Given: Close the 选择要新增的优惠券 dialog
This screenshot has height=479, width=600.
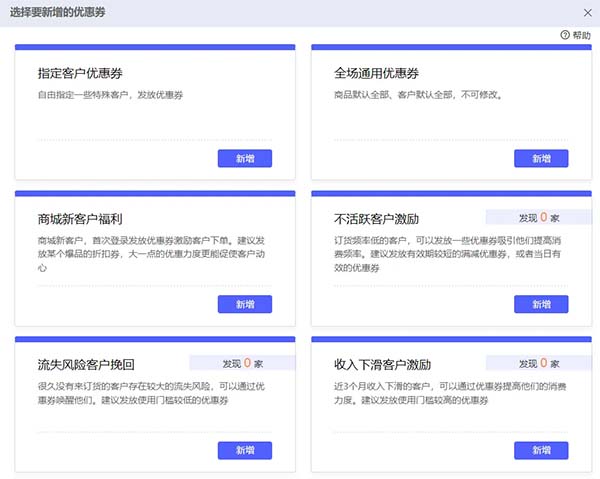Looking at the screenshot, I should pyautogui.click(x=587, y=12).
